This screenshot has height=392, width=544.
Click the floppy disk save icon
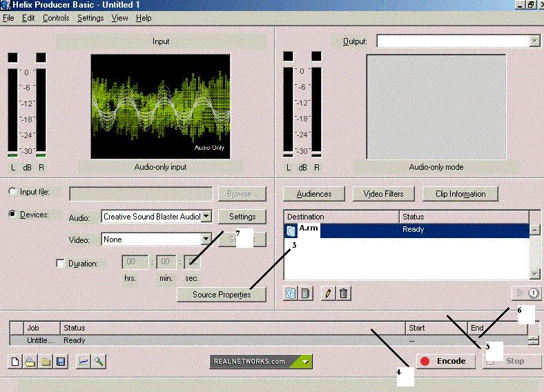61,362
